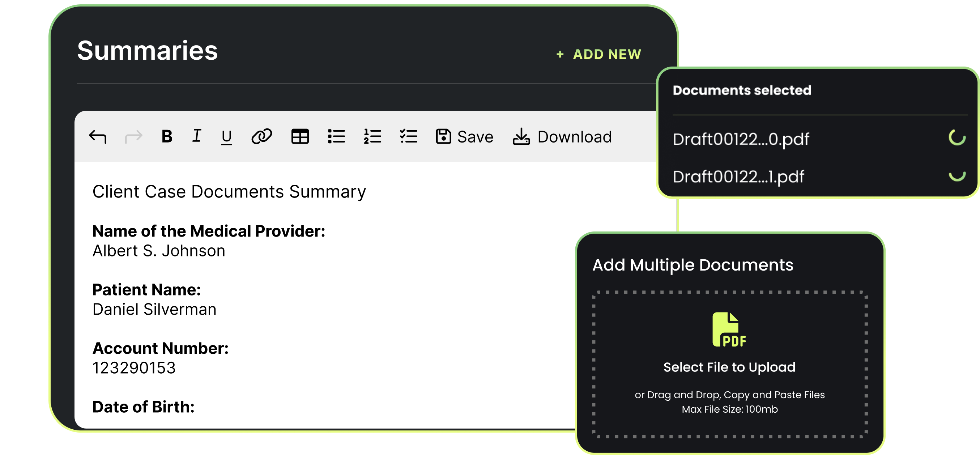Click the redo arrow in the toolbar
980x455 pixels.
pos(133,137)
